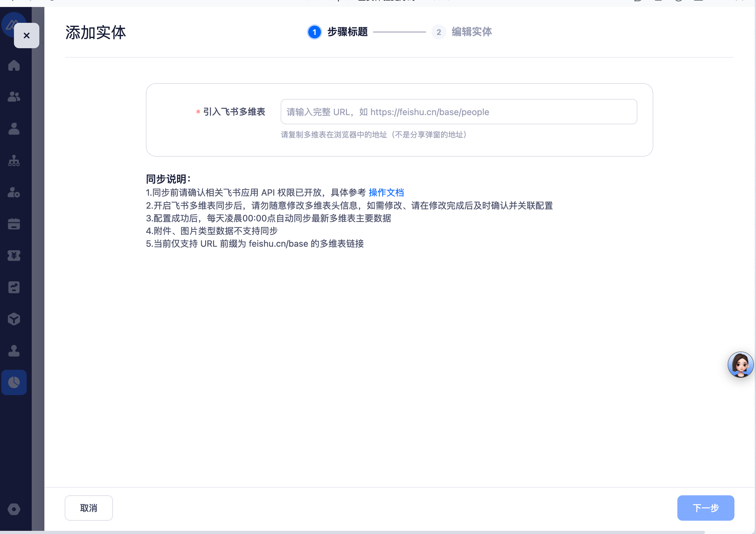Open the organization chart icon
This screenshot has height=534, width=756.
click(x=14, y=161)
